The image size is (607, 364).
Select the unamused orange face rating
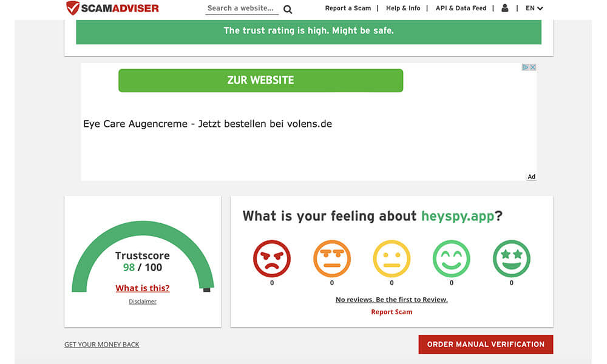coord(332,257)
